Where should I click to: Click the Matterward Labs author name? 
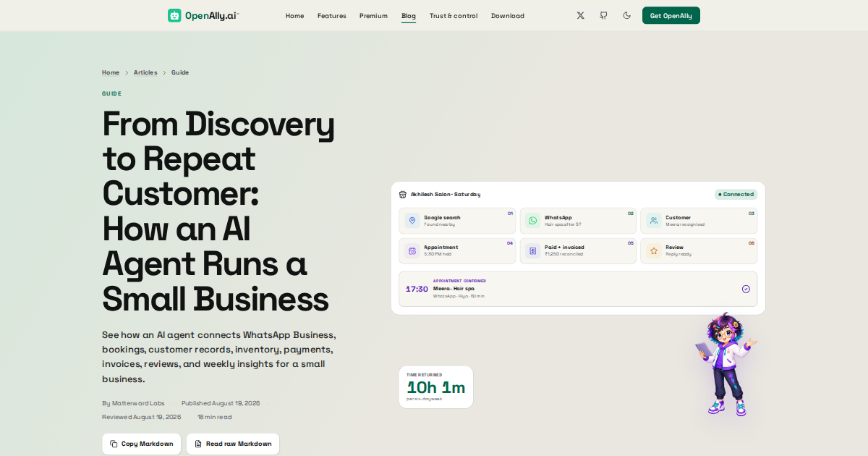tap(138, 403)
